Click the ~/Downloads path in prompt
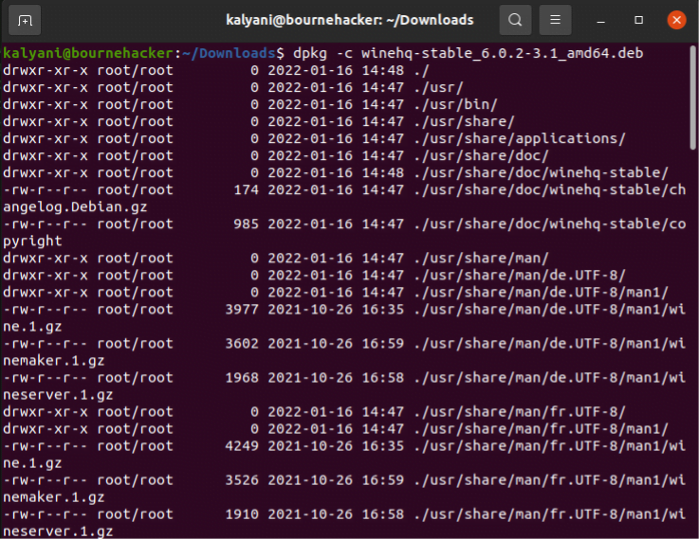The height and width of the screenshot is (540, 700). coord(229,54)
